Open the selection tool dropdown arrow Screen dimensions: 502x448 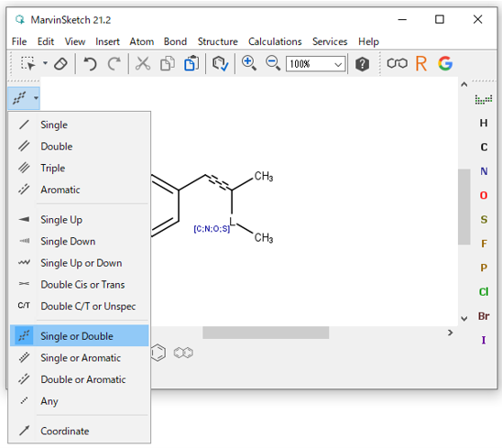[x=45, y=63]
